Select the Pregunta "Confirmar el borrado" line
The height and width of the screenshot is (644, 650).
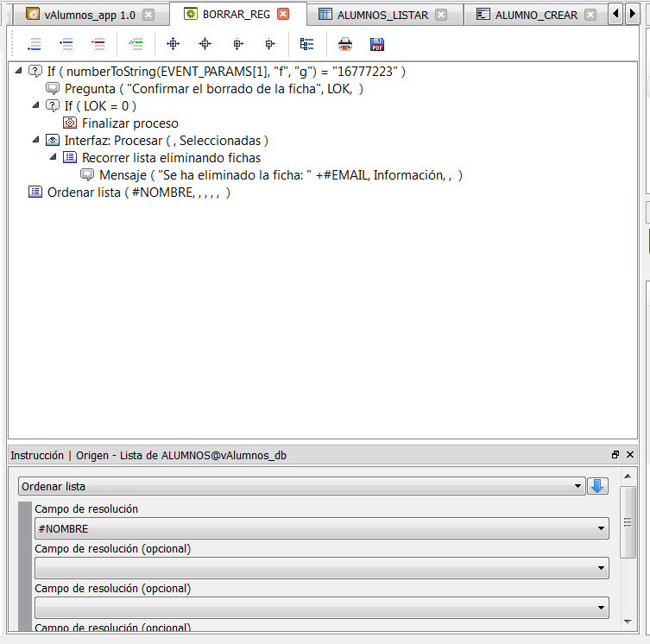point(213,89)
